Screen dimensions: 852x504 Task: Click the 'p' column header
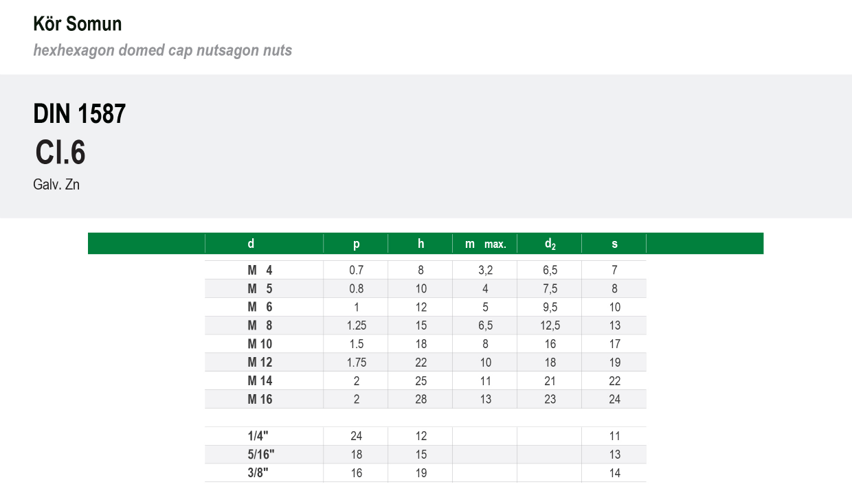(356, 244)
